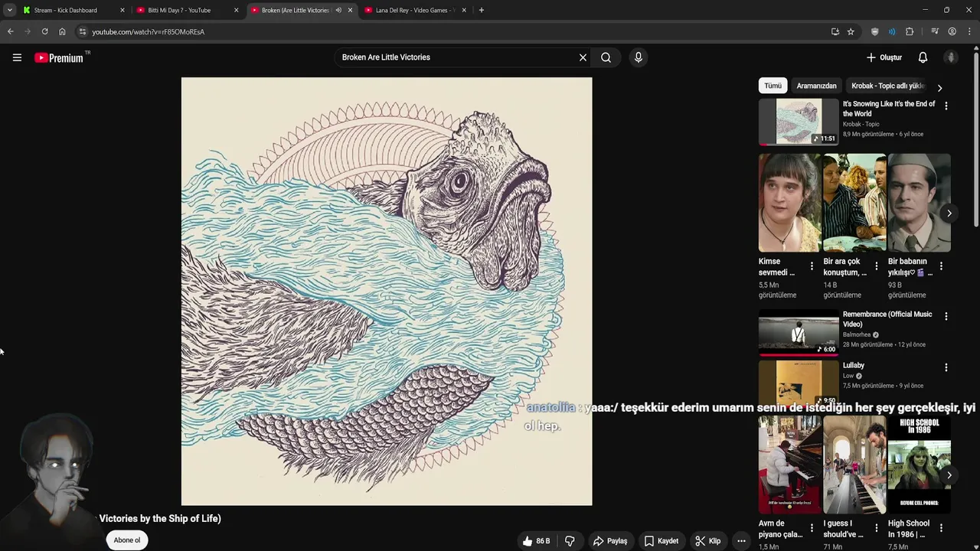Create a clip with Klip button
The image size is (980, 551).
[708, 541]
